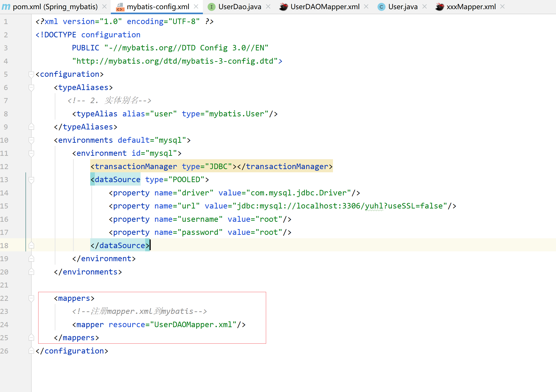Click the environments default="mysql" tag
556x392 pixels.
point(122,140)
